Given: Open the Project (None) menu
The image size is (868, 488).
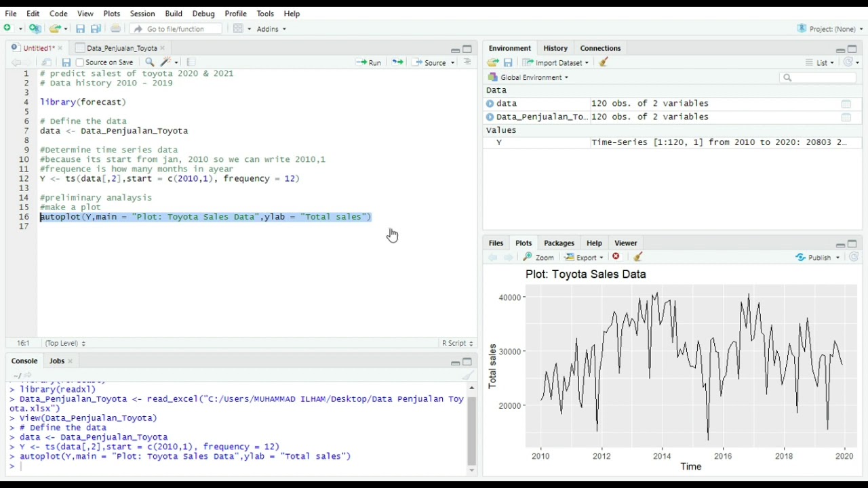Looking at the screenshot, I should pos(830,28).
